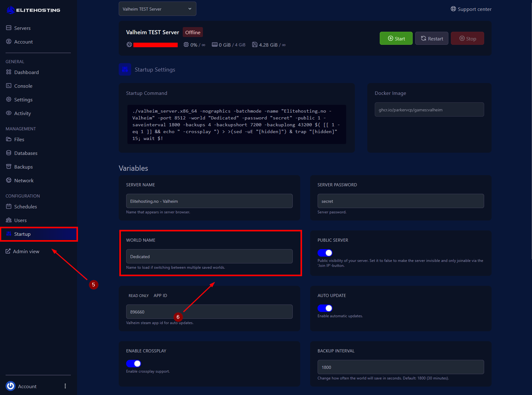Click the '0 GiB / 4 GiB' memory text
The height and width of the screenshot is (395, 532).
pos(232,45)
